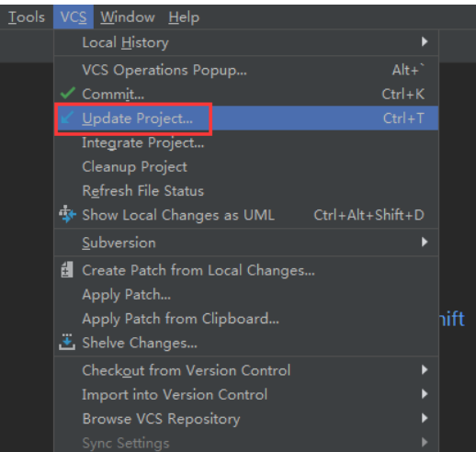Image resolution: width=476 pixels, height=452 pixels.
Task: Expand the Local History submenu arrow
Action: (x=425, y=41)
